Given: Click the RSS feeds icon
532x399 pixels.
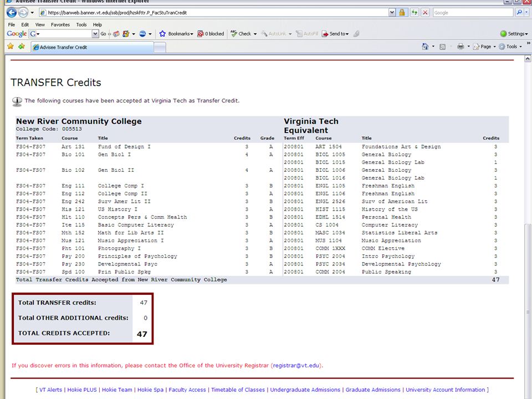Looking at the screenshot, I should (442, 47).
